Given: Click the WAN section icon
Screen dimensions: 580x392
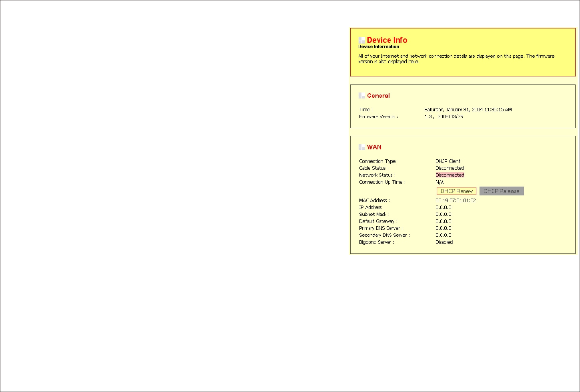Looking at the screenshot, I should pyautogui.click(x=361, y=147).
